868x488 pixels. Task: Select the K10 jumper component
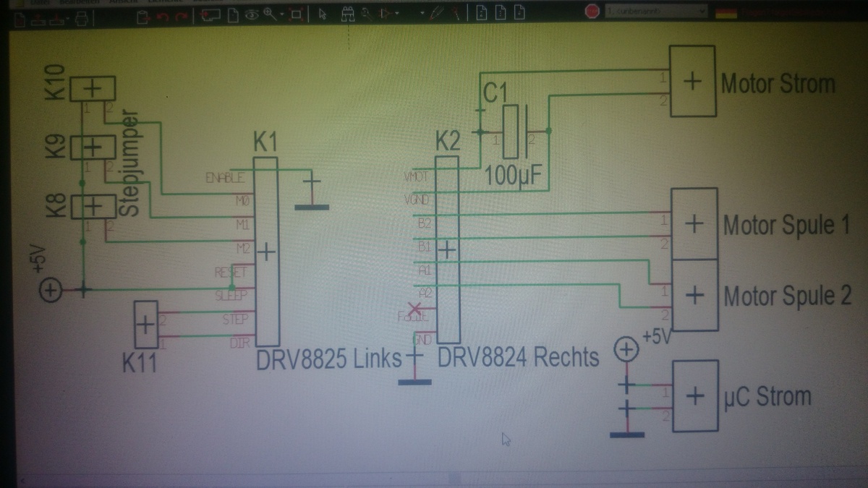point(92,89)
